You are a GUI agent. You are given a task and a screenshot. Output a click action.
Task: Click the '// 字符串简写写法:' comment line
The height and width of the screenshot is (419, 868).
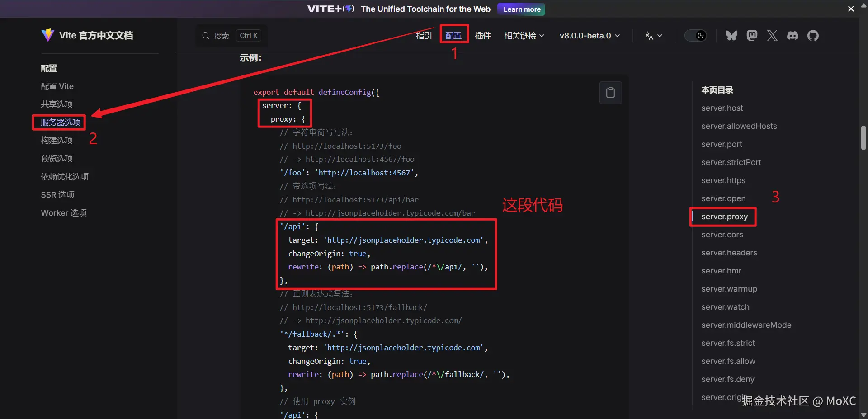(316, 132)
